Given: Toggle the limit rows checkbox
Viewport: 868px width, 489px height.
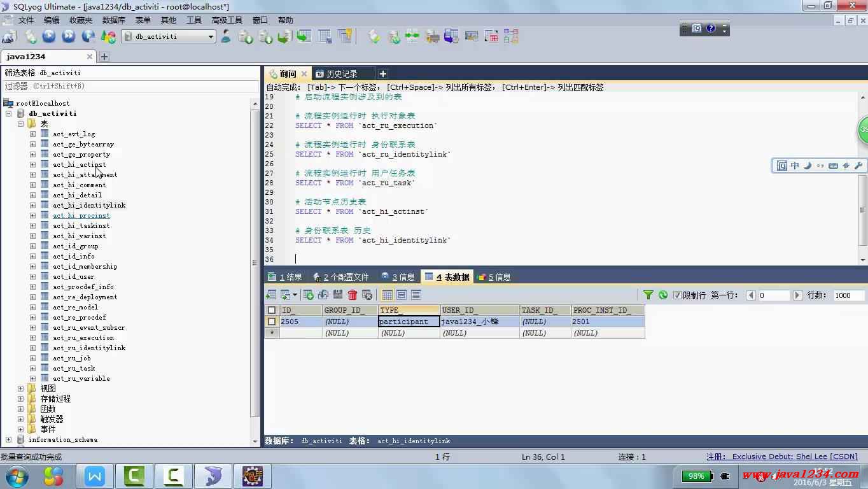Looking at the screenshot, I should click(x=677, y=295).
